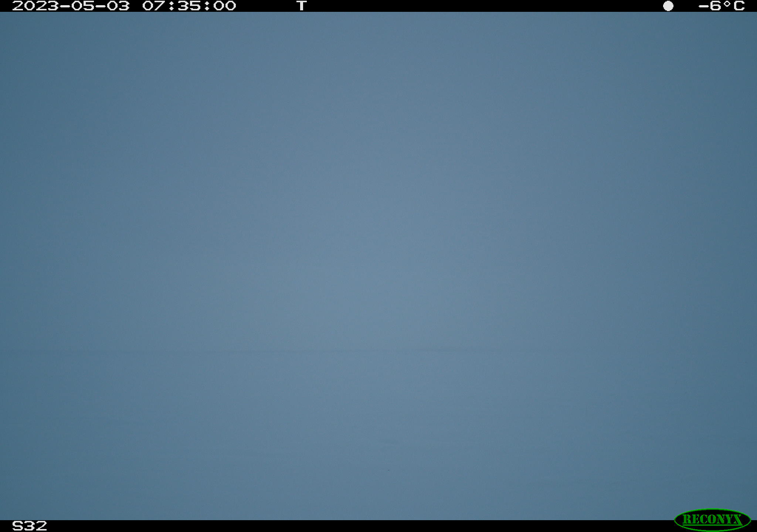757x532 pixels.
Task: Select the T trigger indicator letter
Action: [x=302, y=6]
